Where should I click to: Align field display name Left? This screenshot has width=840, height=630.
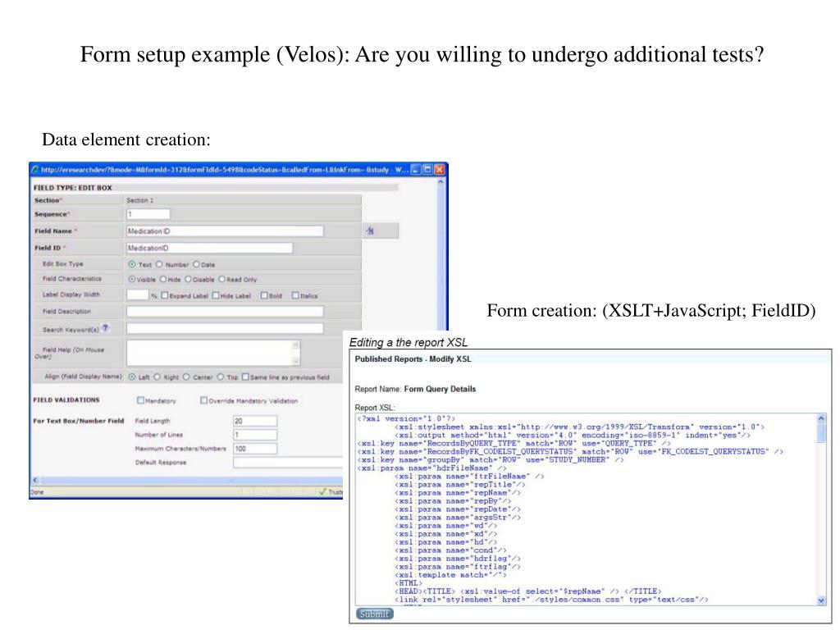[132, 377]
